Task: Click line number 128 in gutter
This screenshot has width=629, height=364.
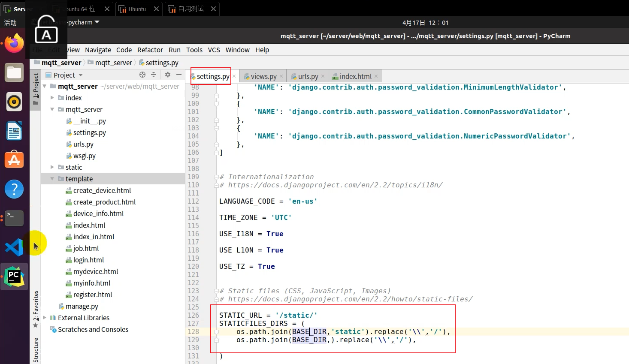Action: (x=194, y=331)
